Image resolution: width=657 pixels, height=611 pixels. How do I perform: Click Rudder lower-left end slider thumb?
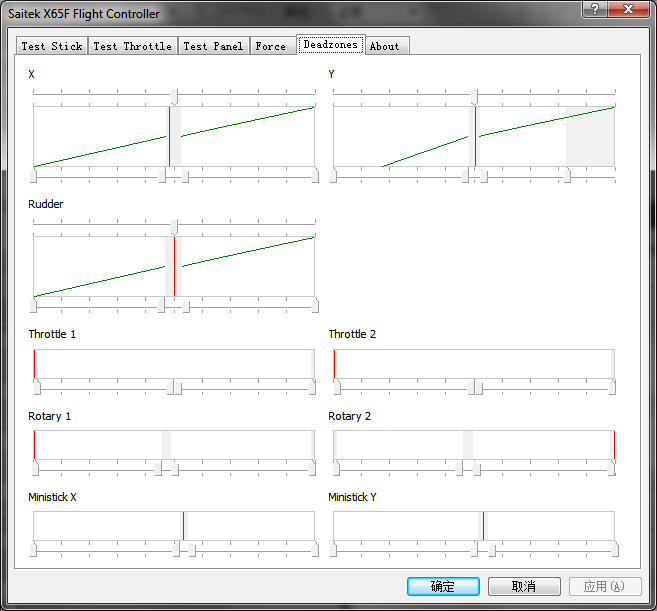click(34, 305)
